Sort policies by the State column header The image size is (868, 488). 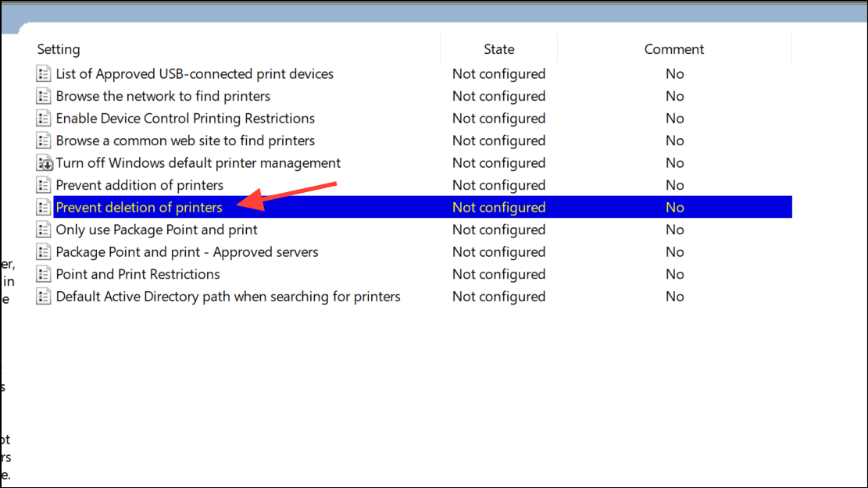click(x=498, y=49)
